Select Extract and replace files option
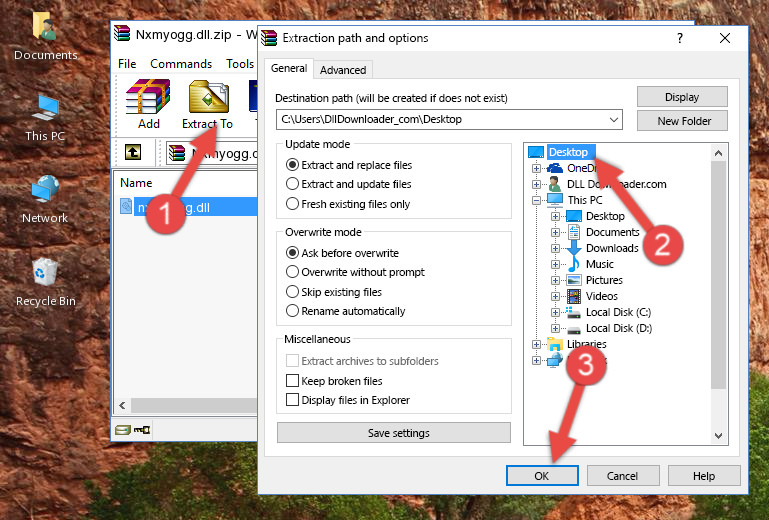This screenshot has height=520, width=769. pos(292,165)
